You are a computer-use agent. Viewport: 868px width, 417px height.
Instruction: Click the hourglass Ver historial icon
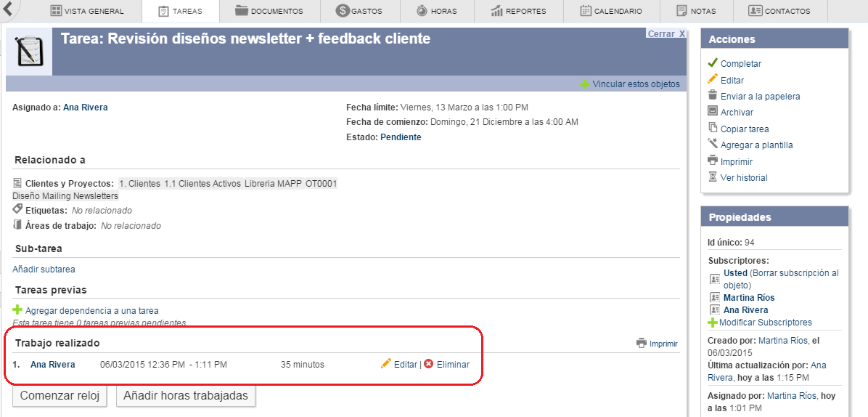click(713, 177)
